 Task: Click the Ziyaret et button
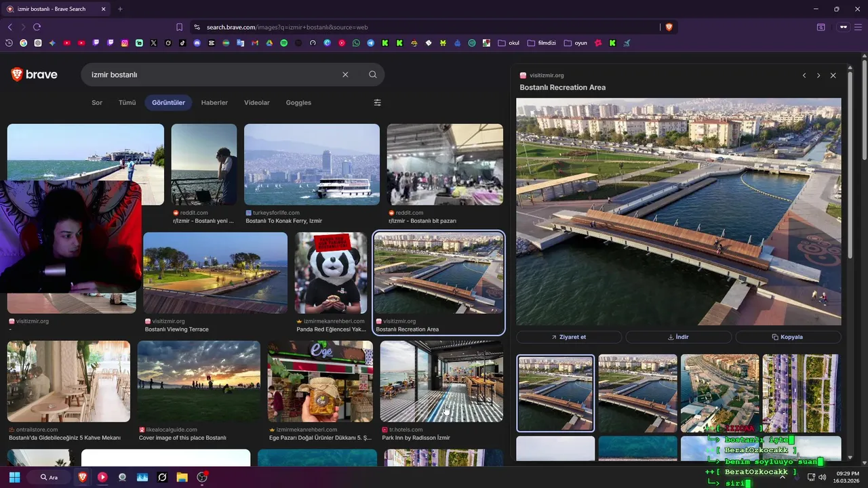pyautogui.click(x=569, y=337)
